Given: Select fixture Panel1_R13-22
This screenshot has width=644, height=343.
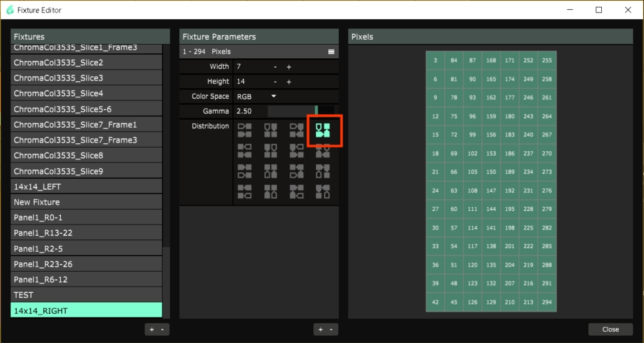Looking at the screenshot, I should point(86,233).
